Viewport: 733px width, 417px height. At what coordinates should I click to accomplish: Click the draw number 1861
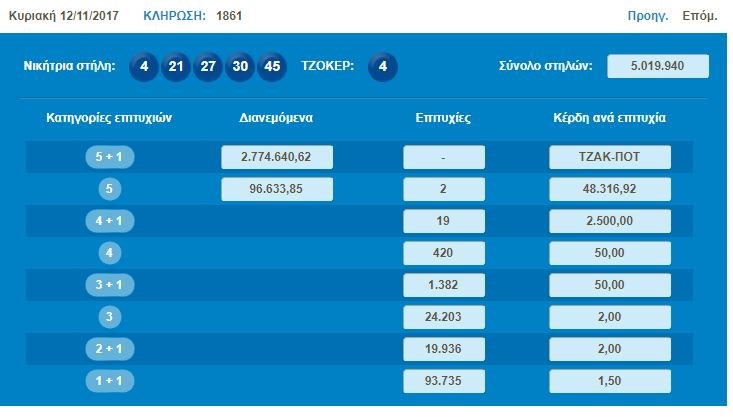[227, 16]
